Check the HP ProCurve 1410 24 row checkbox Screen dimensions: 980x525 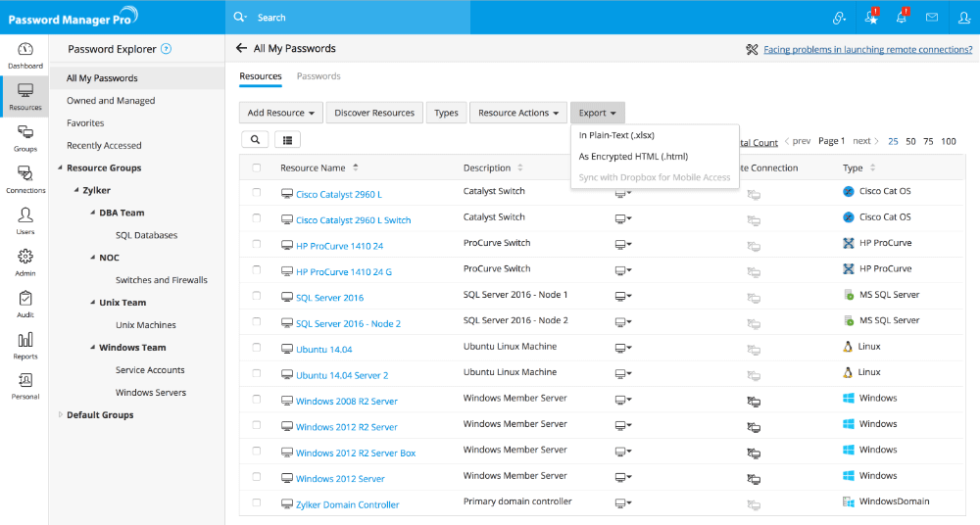coord(256,244)
